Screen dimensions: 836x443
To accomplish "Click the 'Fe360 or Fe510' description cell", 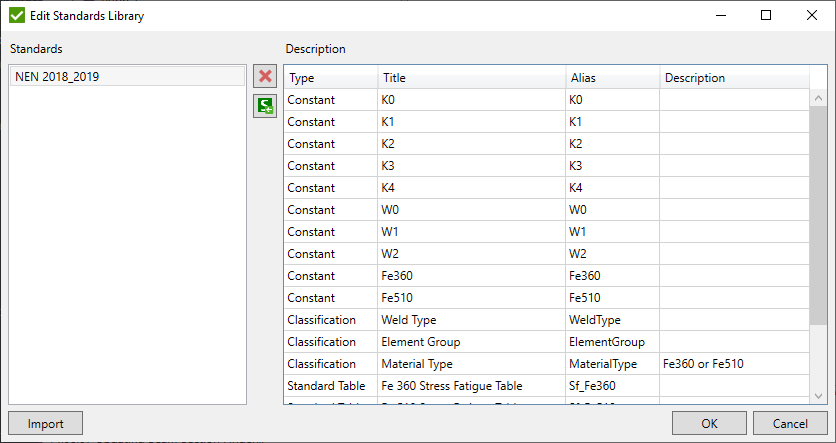I will (x=733, y=364).
